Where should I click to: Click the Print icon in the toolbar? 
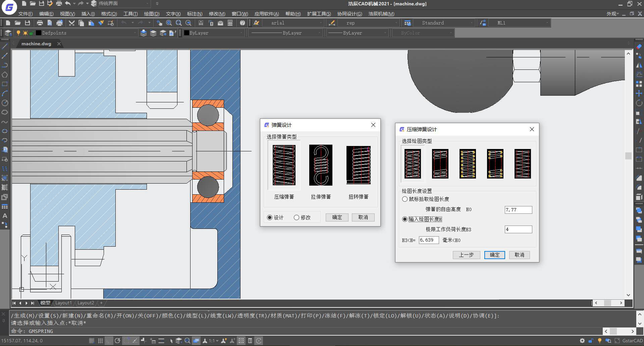point(40,23)
